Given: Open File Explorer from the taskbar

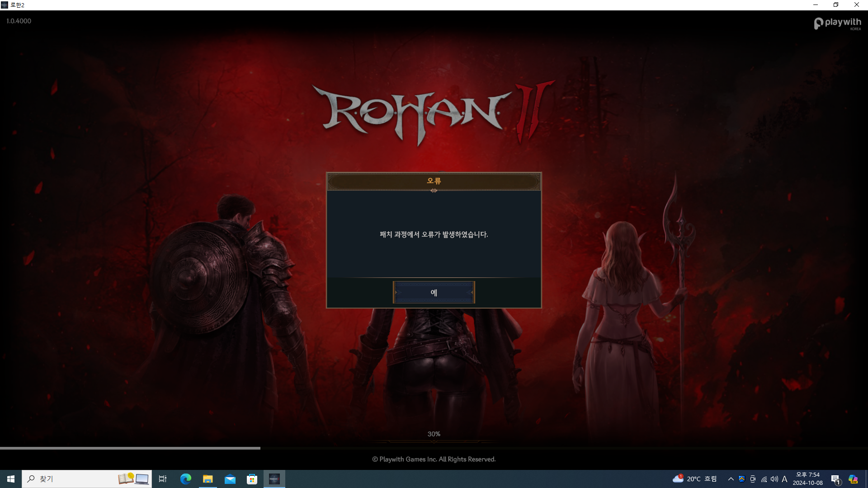Looking at the screenshot, I should pos(208,479).
